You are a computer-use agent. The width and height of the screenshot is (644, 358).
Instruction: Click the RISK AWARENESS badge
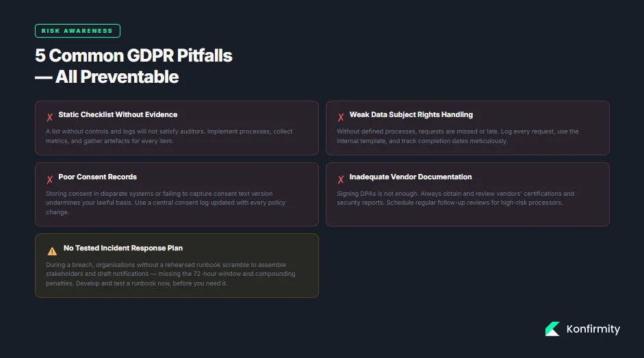(x=77, y=31)
